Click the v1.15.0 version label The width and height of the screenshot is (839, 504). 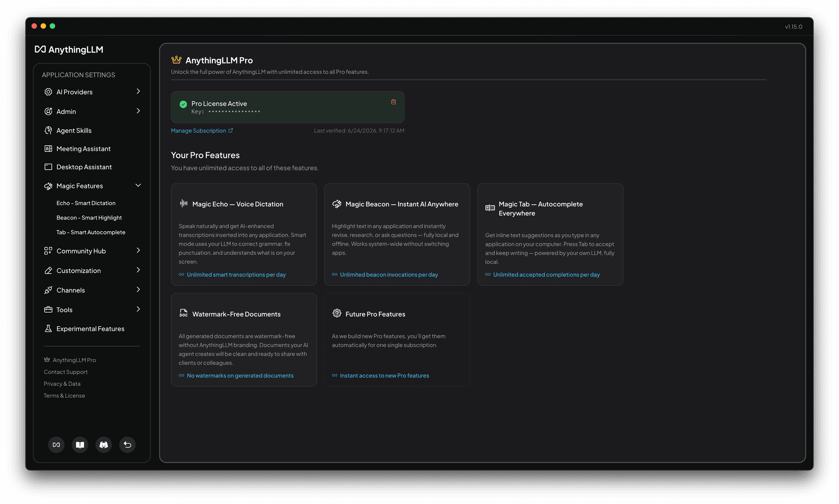pos(794,27)
